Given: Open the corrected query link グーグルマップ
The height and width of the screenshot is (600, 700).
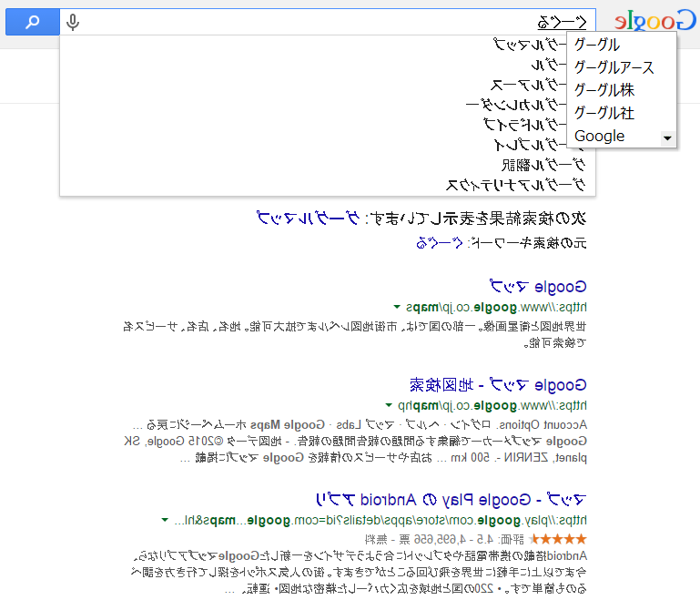Looking at the screenshot, I should coord(308,218).
